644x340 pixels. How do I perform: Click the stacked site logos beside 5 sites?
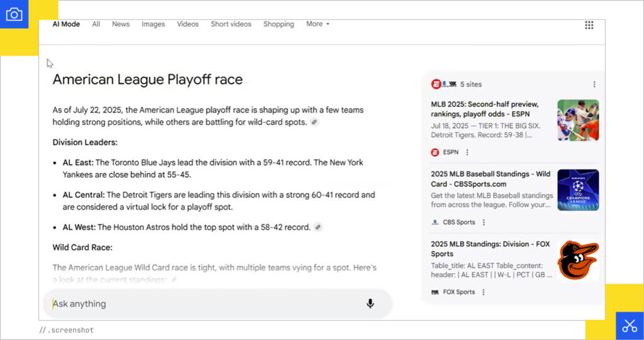[x=443, y=84]
